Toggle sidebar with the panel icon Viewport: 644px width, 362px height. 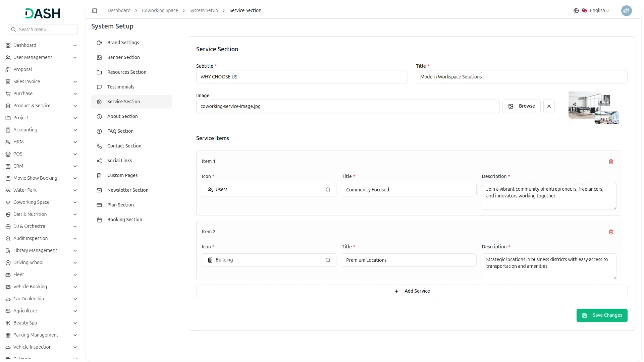point(95,11)
